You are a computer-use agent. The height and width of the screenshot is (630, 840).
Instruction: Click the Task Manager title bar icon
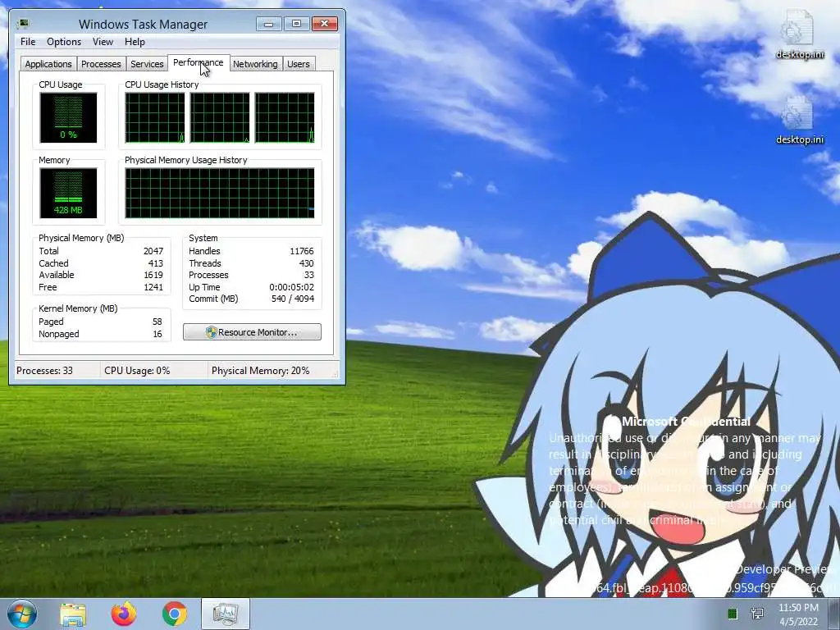click(x=23, y=24)
